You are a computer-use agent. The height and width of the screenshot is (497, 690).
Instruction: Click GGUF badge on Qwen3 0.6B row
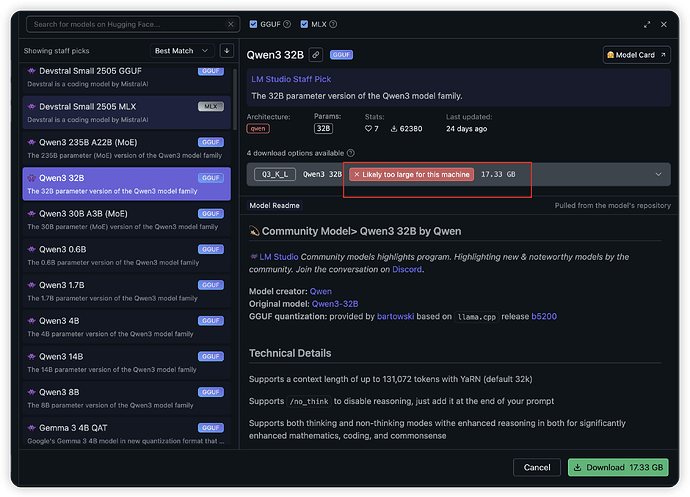click(211, 249)
